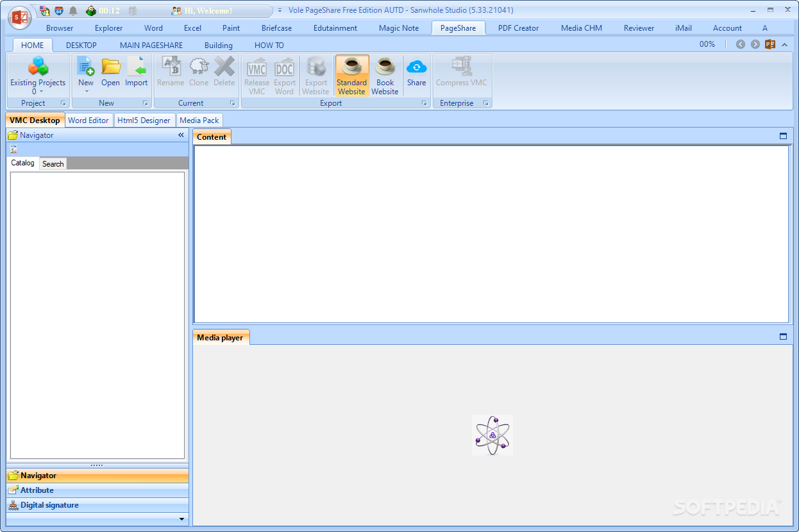Image resolution: width=799 pixels, height=532 pixels.
Task: Go forward with the right arrow
Action: pyautogui.click(x=755, y=44)
